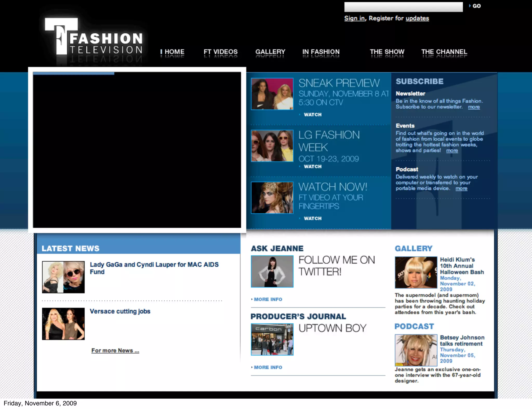Open the GALLERY navigation item

tap(270, 52)
